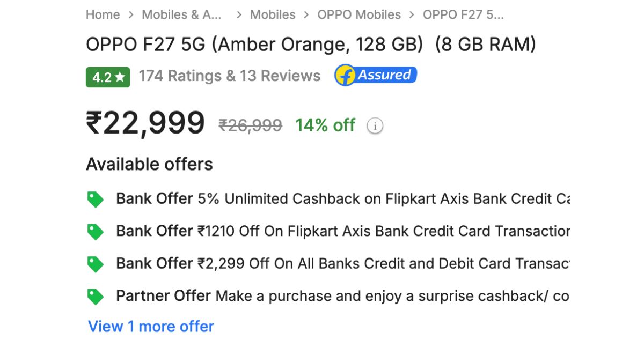
Task: Click the price info icon
Action: pyautogui.click(x=375, y=126)
